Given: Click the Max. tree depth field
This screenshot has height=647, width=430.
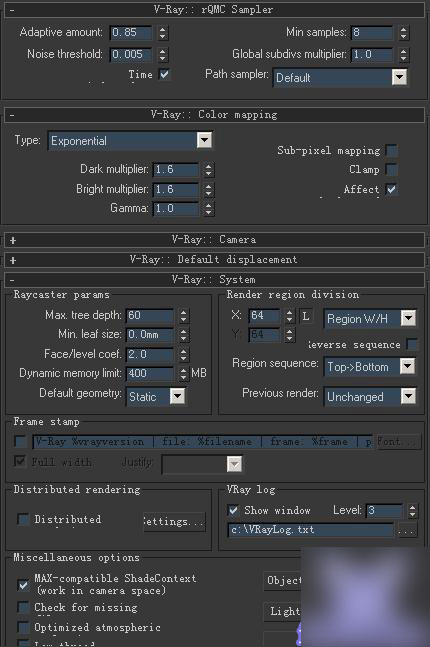Looking at the screenshot, I should click(x=149, y=316).
